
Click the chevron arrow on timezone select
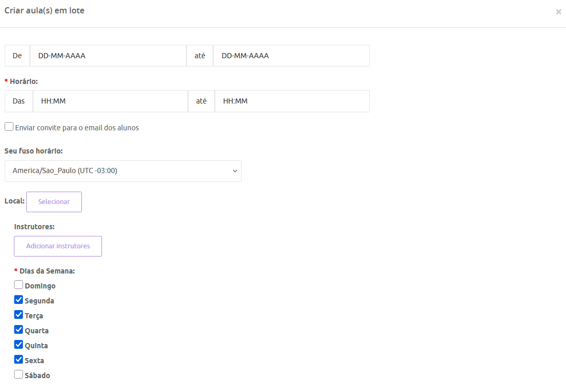click(x=235, y=171)
